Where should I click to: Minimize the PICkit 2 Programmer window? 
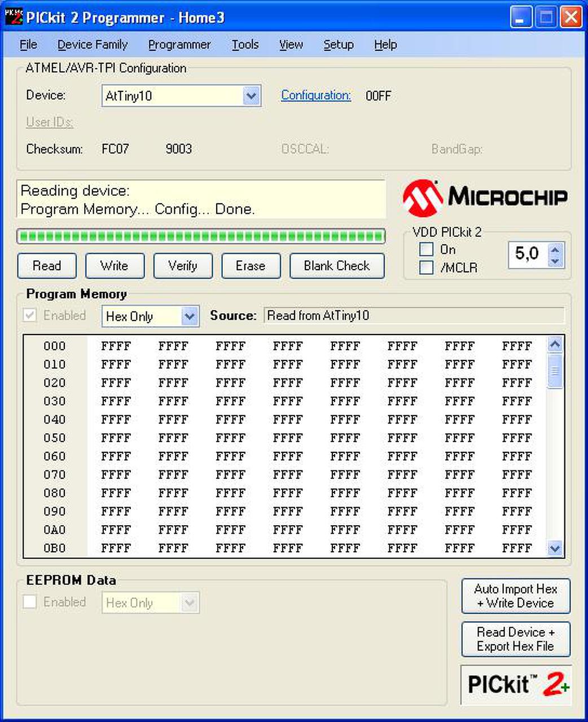521,17
